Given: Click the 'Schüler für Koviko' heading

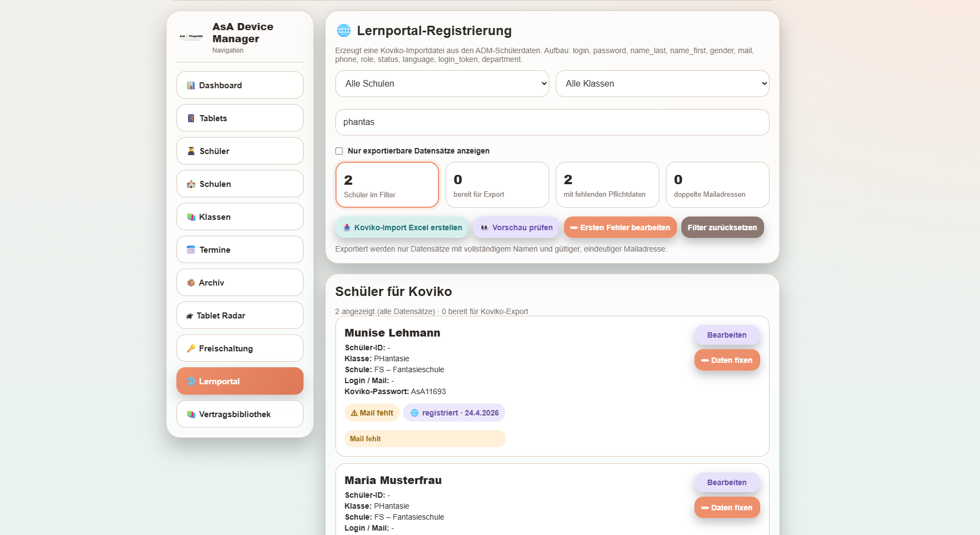Looking at the screenshot, I should point(394,292).
